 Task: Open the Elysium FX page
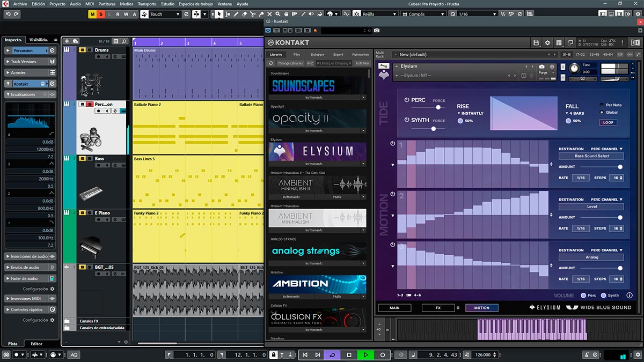click(x=438, y=308)
